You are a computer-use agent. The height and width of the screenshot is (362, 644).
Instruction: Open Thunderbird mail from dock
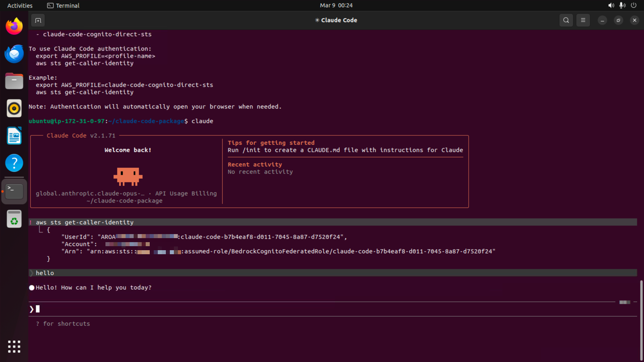pyautogui.click(x=14, y=54)
